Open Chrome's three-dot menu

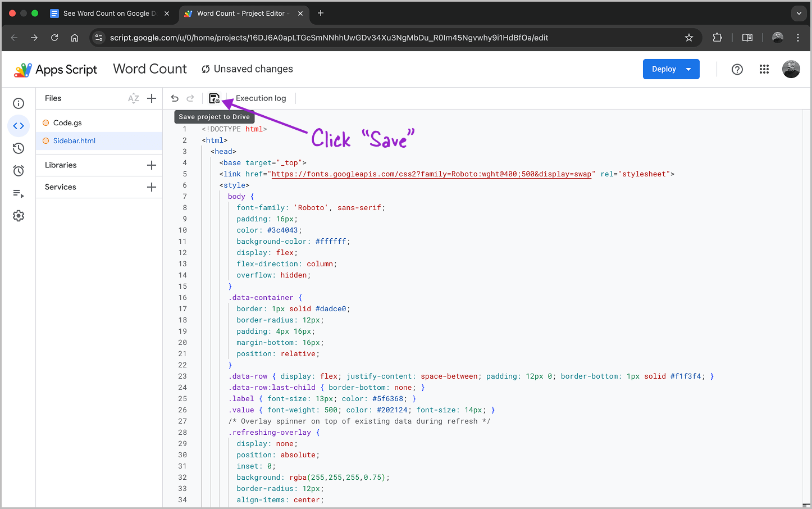[797, 38]
